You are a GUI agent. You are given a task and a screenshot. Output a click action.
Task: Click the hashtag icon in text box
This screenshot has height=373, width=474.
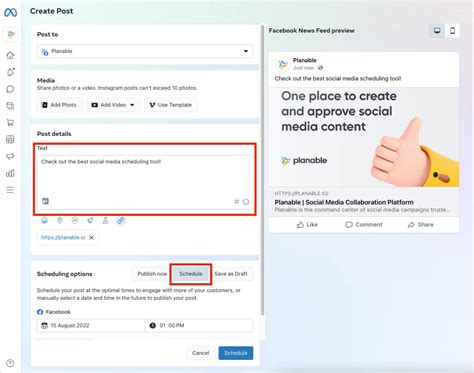[237, 202]
